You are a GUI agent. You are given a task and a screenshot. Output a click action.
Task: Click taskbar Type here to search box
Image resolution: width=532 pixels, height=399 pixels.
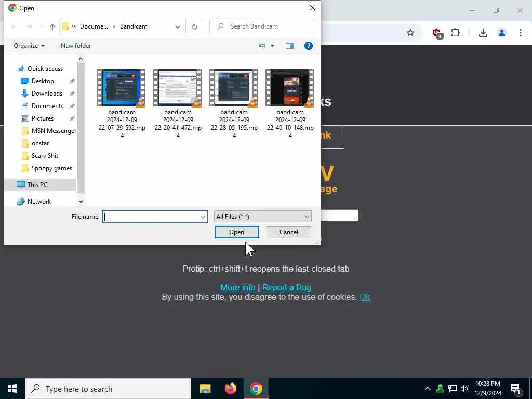point(108,389)
